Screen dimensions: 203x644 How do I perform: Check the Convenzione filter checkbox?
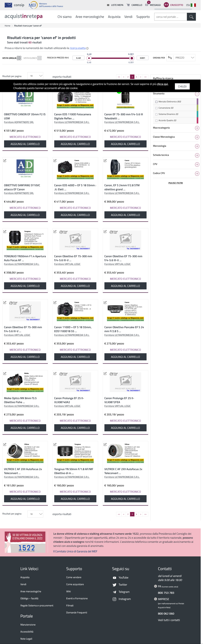[156, 108]
